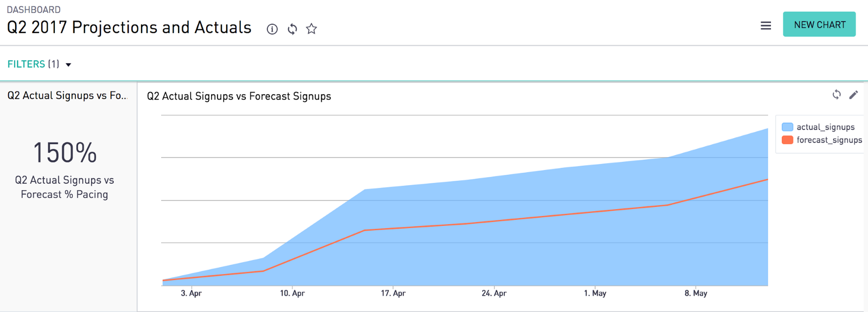Star the Q2 2017 dashboard as favorite
Viewport: 868px width, 312px height.
[x=311, y=29]
